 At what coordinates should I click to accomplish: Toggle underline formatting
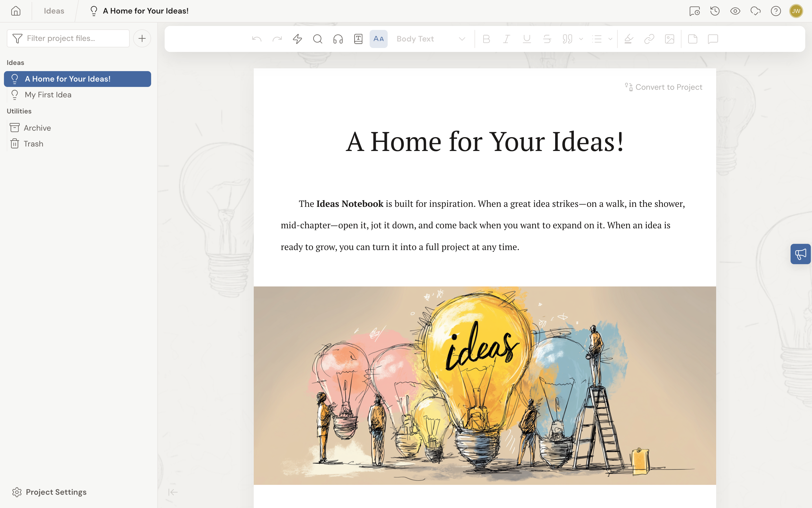(x=527, y=39)
